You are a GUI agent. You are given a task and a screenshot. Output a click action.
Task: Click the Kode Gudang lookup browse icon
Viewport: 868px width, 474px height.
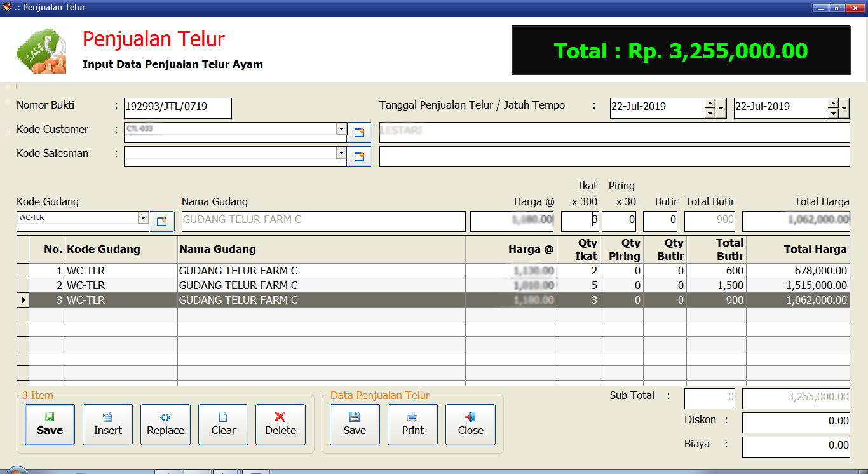[x=161, y=221]
